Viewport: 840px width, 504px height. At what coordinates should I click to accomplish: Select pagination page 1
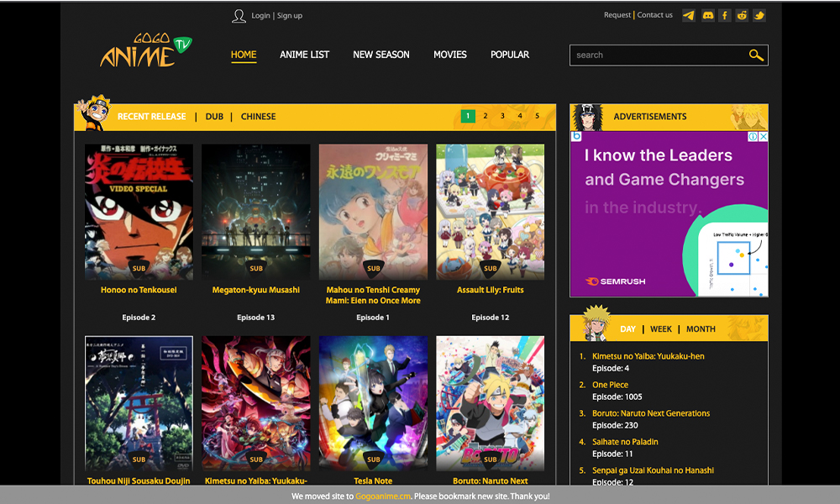coord(468,116)
